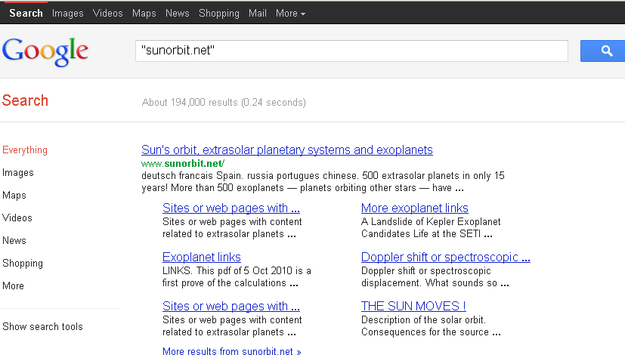Select Everything filter in left sidebar
This screenshot has width=625, height=364.
coord(25,150)
